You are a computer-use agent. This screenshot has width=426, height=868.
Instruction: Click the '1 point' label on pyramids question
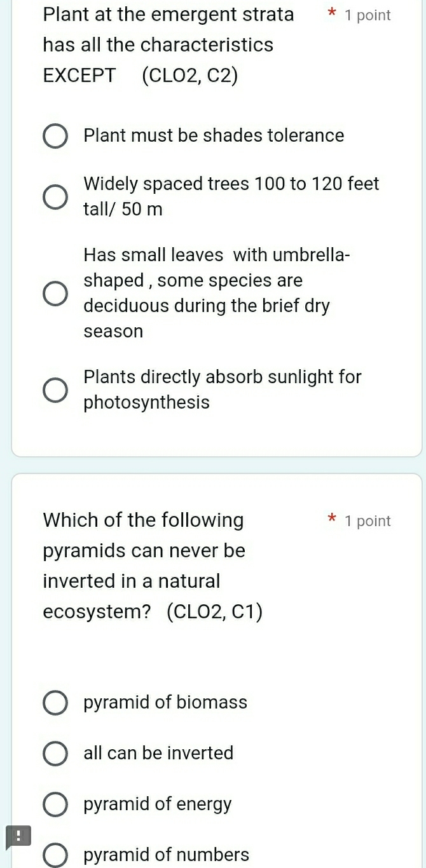368,521
